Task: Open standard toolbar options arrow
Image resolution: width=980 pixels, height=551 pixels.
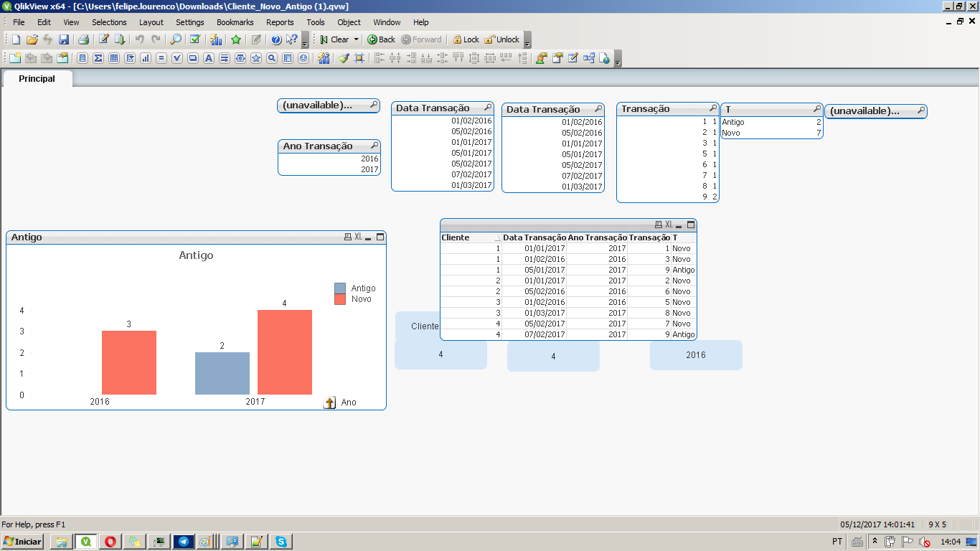Action: [305, 41]
